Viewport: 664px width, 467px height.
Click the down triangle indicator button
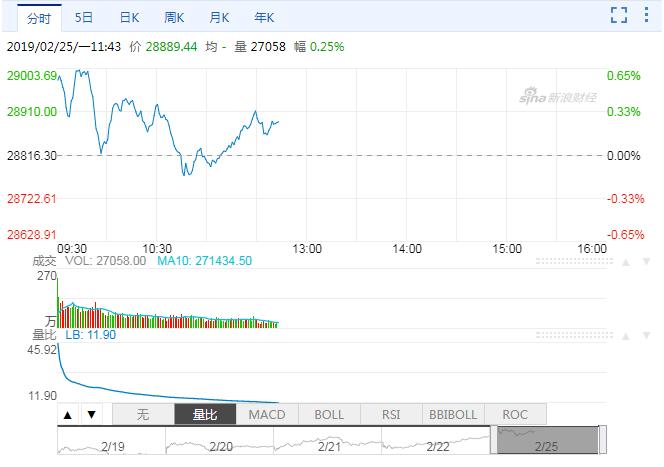91,414
